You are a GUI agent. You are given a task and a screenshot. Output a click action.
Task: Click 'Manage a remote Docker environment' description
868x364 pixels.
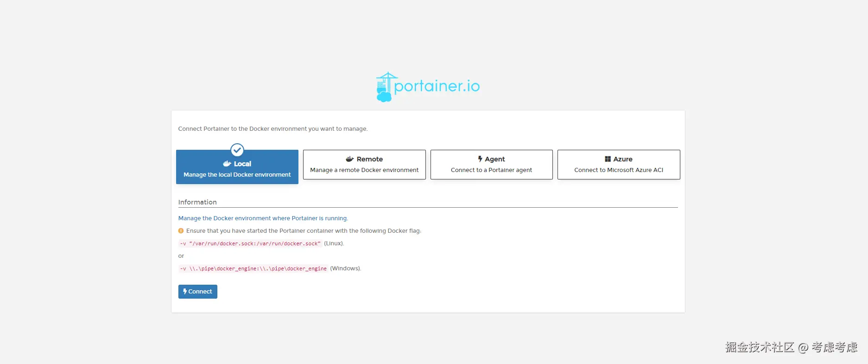364,170
